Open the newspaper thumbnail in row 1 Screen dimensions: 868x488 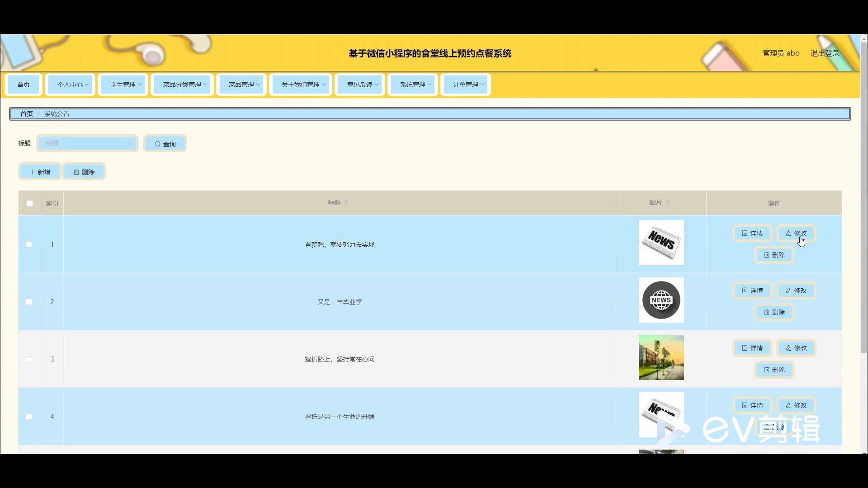661,243
